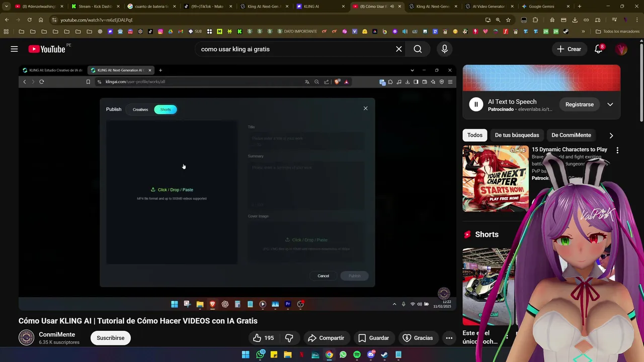Screen dimensions: 644x362
Task: Bookmark this page with the star icon
Action: pos(508,20)
